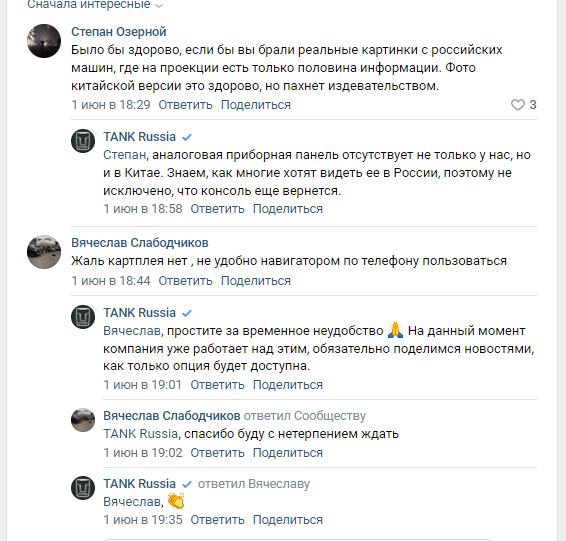Screen dimensions: 566x541
Task: Click TANK Russia logo avatar on the 18:58 reply
Action: (x=83, y=141)
